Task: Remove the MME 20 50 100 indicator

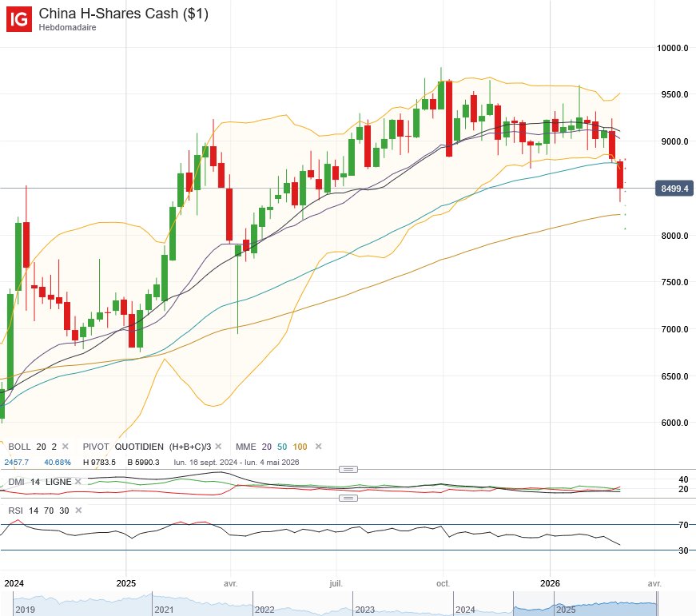Action: coord(318,447)
